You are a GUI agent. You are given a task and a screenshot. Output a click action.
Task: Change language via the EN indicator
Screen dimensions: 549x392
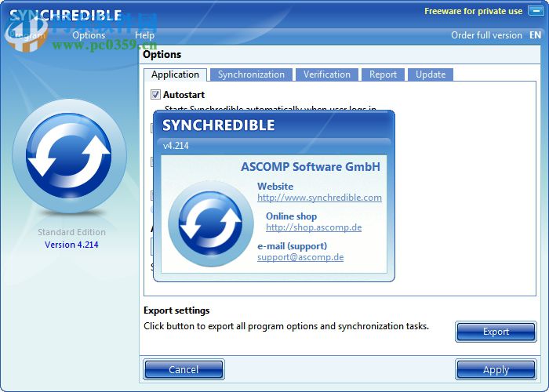click(x=536, y=35)
